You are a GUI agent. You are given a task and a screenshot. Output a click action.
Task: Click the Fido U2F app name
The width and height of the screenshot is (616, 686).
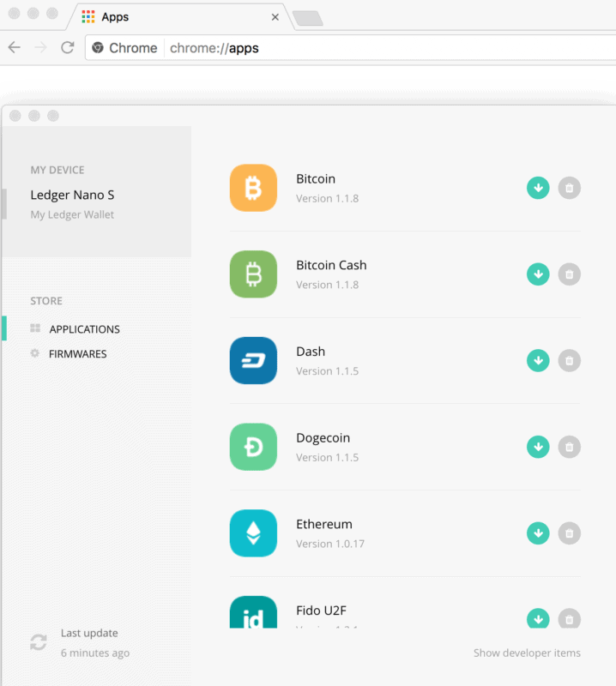pyautogui.click(x=321, y=611)
